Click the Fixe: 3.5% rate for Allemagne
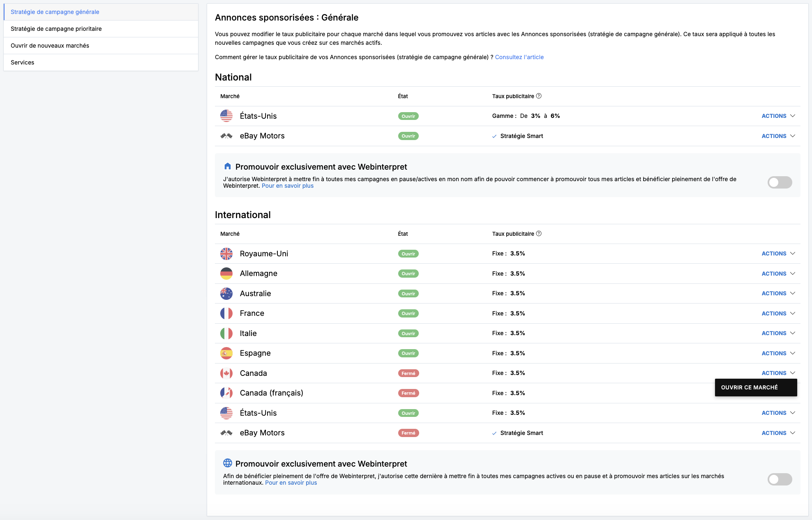This screenshot has width=812, height=520. [508, 274]
